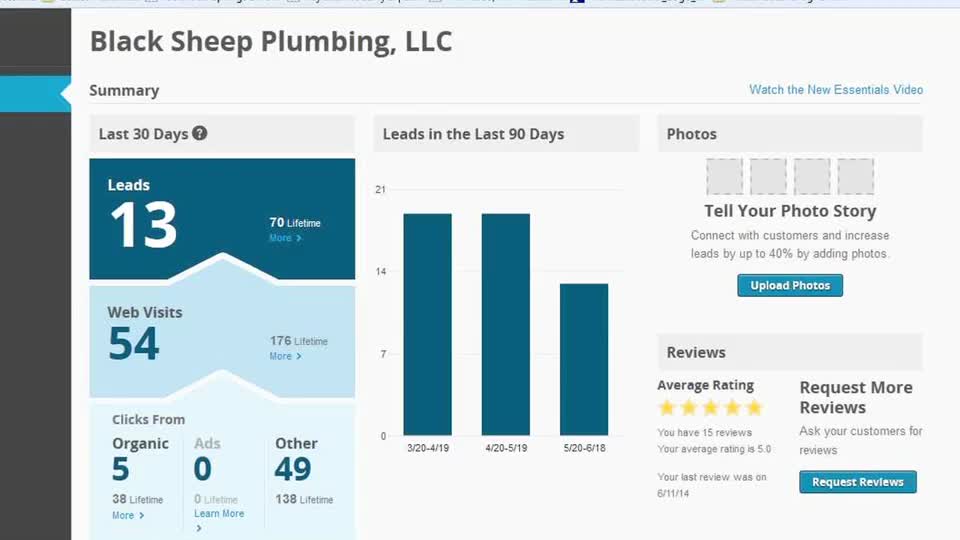Open the More link under 176 Lifetime web visits

pos(285,356)
